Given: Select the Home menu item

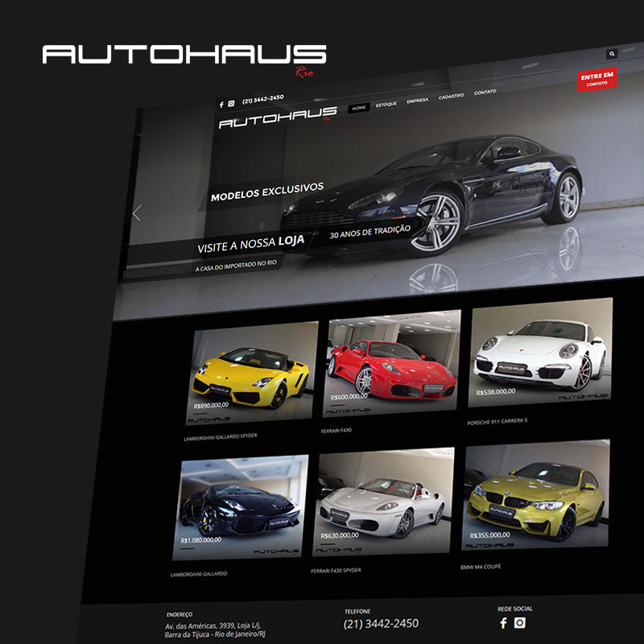Looking at the screenshot, I should click(x=358, y=108).
